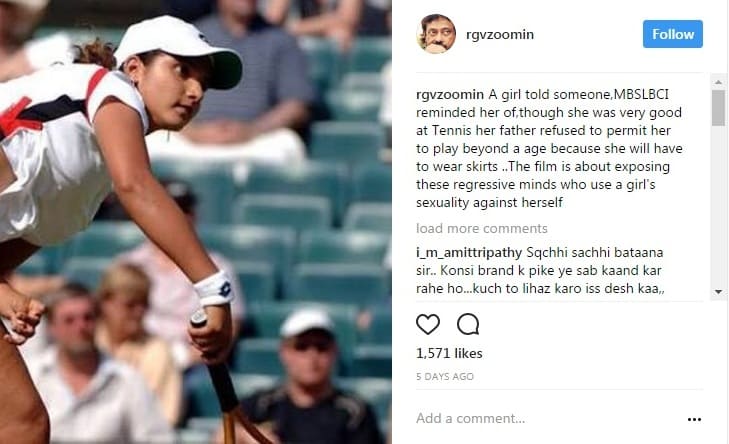This screenshot has width=729, height=444.
Task: Load more comments on this post
Action: click(482, 228)
